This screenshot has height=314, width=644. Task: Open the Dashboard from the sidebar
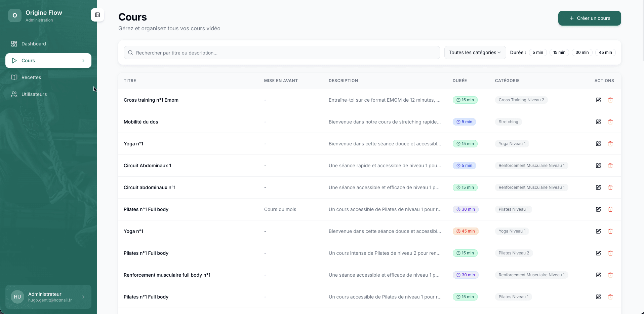pyautogui.click(x=34, y=43)
